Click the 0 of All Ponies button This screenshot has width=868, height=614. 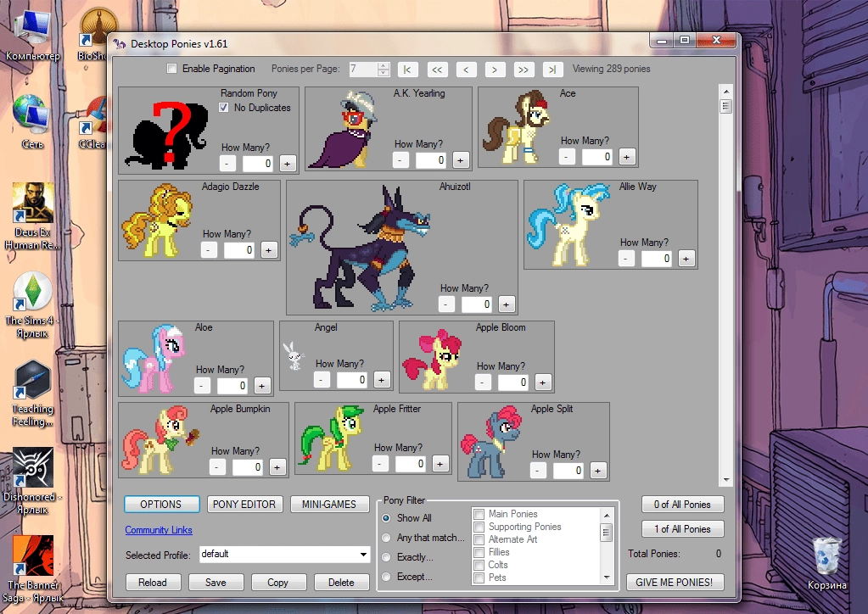[682, 505]
